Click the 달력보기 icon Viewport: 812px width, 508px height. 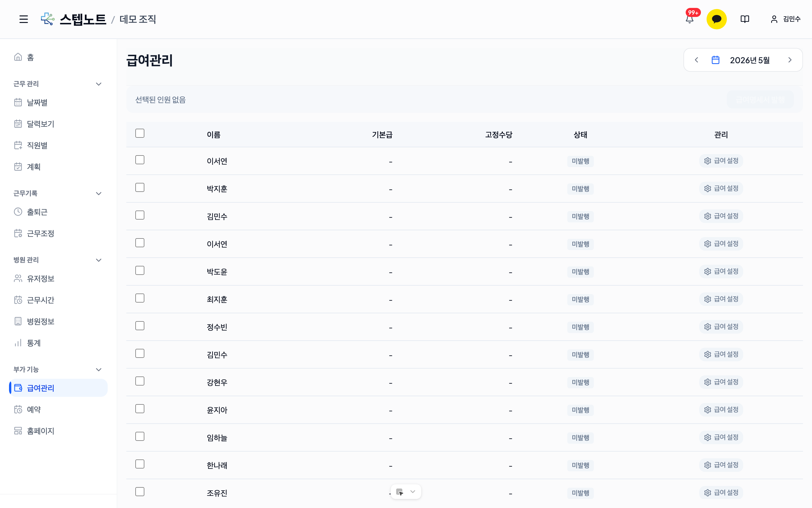click(18, 124)
